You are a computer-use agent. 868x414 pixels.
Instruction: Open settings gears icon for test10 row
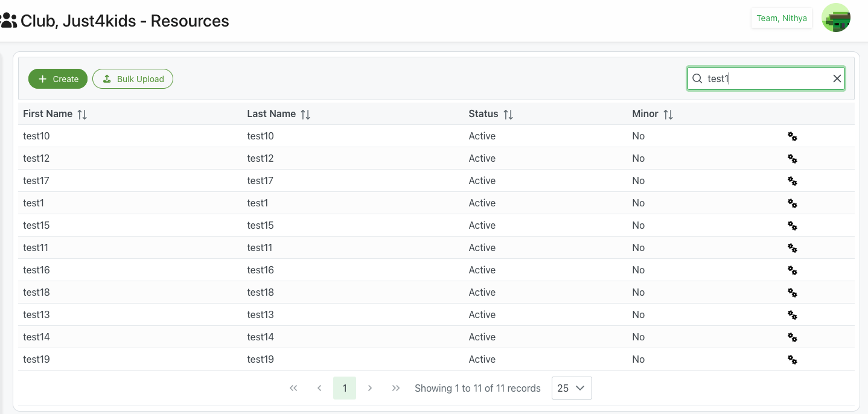coord(793,136)
